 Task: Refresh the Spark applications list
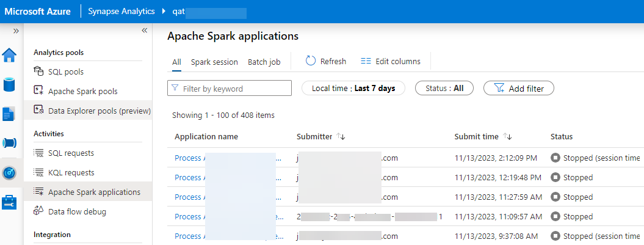click(326, 61)
